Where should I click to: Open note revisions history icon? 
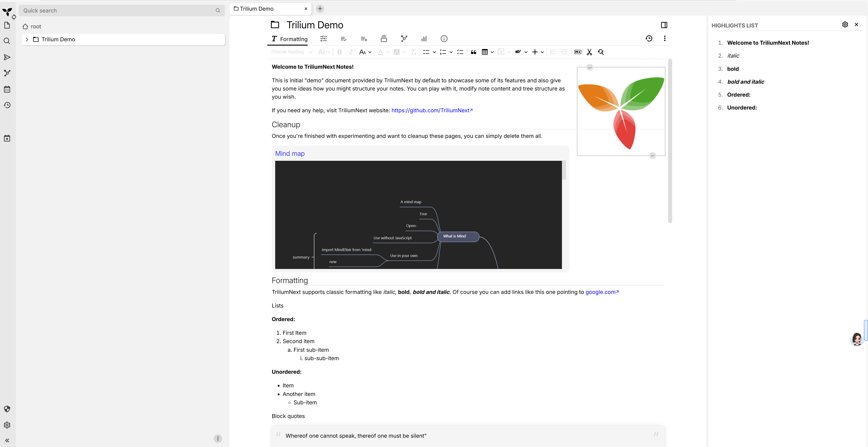coord(649,38)
